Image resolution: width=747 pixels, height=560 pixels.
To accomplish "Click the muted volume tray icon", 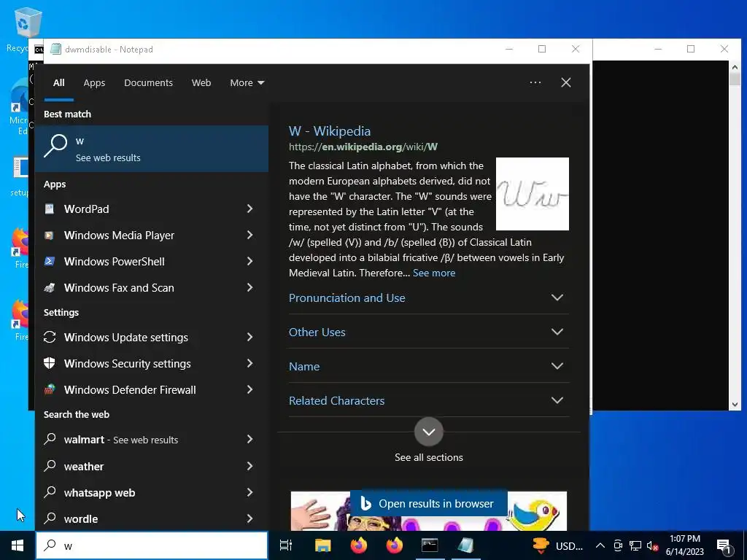I will click(x=653, y=546).
